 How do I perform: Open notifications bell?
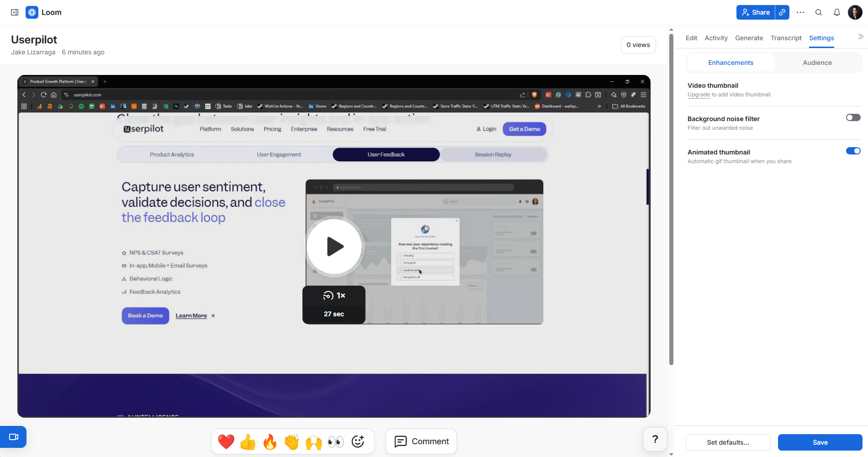click(x=837, y=12)
